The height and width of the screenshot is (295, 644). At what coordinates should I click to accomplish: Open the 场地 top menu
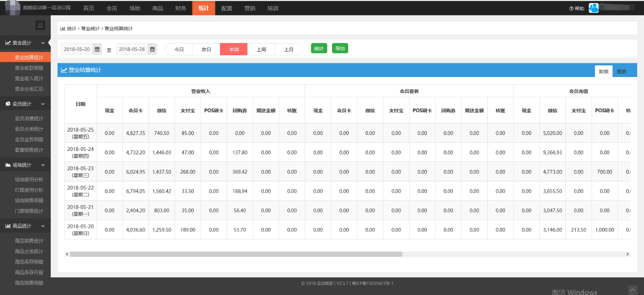[135, 8]
